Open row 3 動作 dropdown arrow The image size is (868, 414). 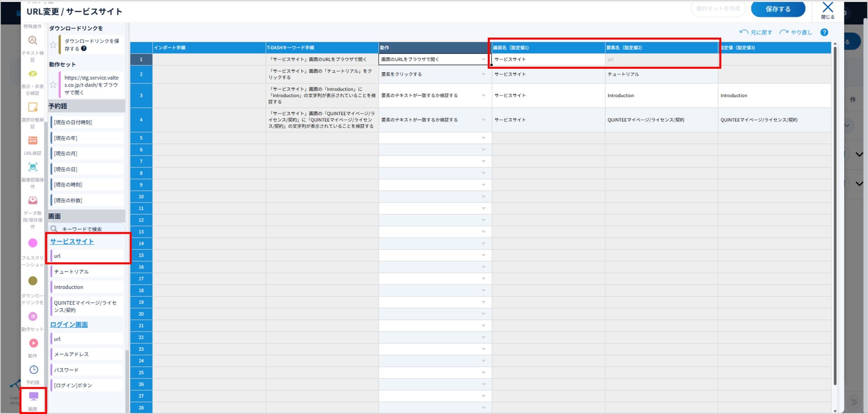coord(483,96)
